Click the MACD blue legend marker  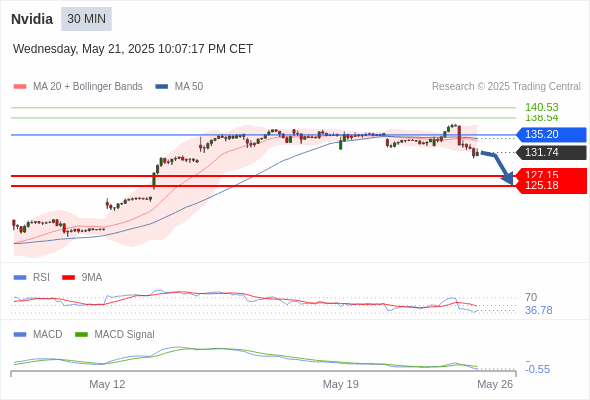20,335
